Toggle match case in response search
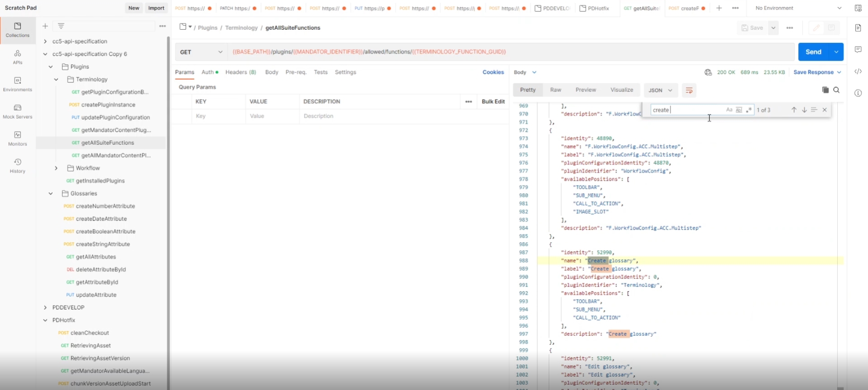The height and width of the screenshot is (390, 868). coord(729,110)
